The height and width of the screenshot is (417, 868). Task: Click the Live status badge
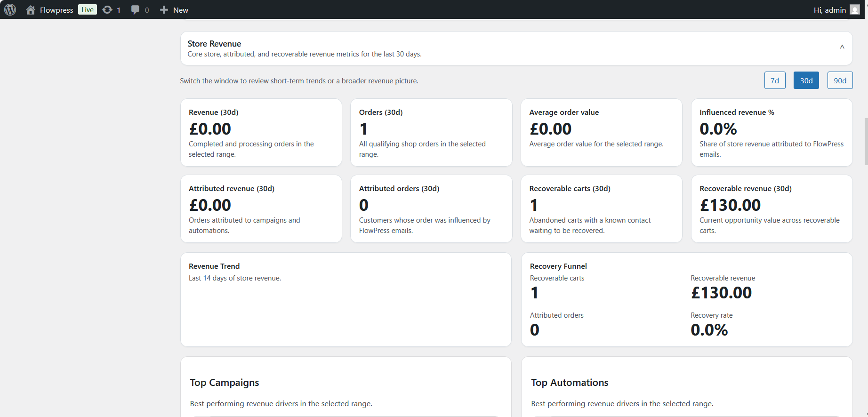(88, 10)
